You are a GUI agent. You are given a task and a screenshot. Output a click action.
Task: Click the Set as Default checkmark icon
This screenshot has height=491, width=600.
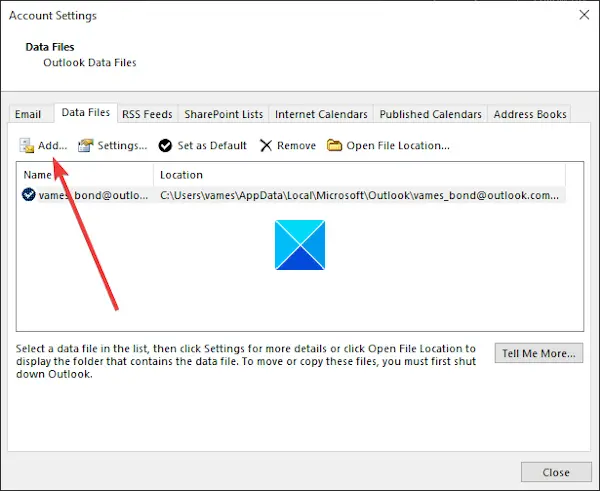click(x=165, y=145)
